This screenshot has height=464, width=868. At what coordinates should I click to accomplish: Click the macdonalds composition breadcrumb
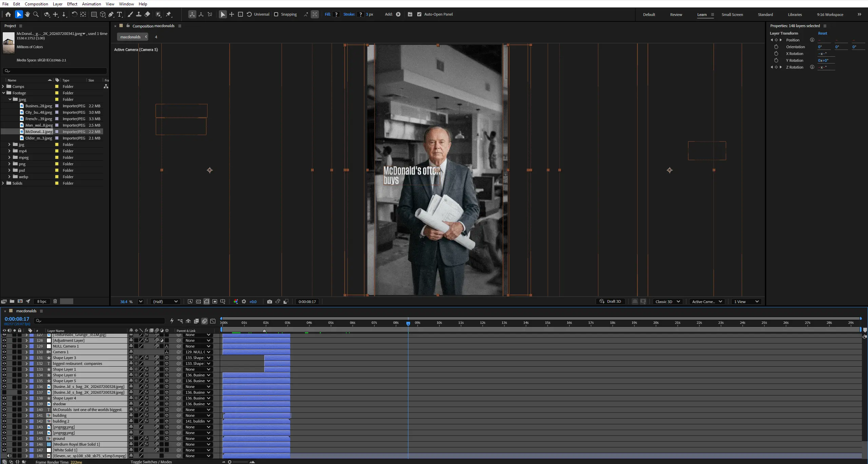point(131,37)
